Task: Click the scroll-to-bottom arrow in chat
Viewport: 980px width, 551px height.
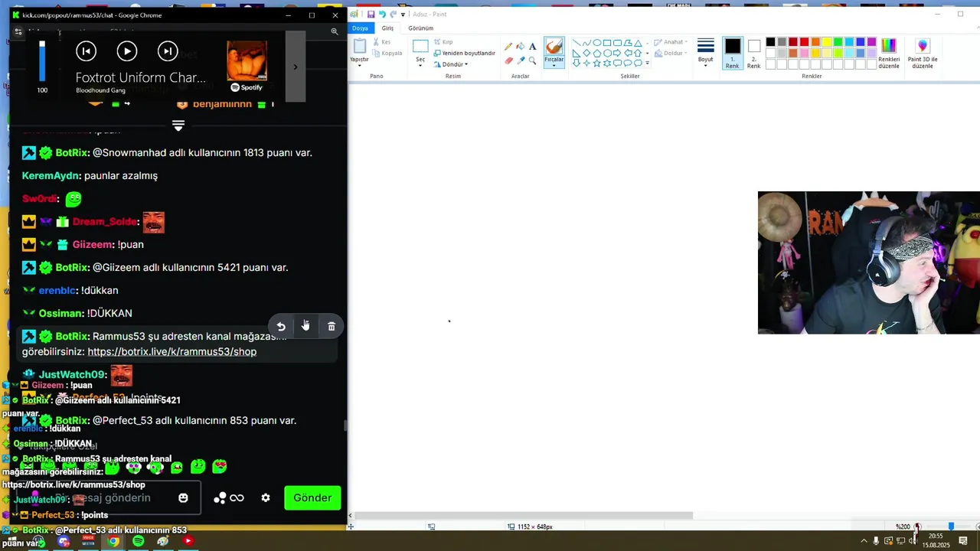Action: tap(178, 126)
